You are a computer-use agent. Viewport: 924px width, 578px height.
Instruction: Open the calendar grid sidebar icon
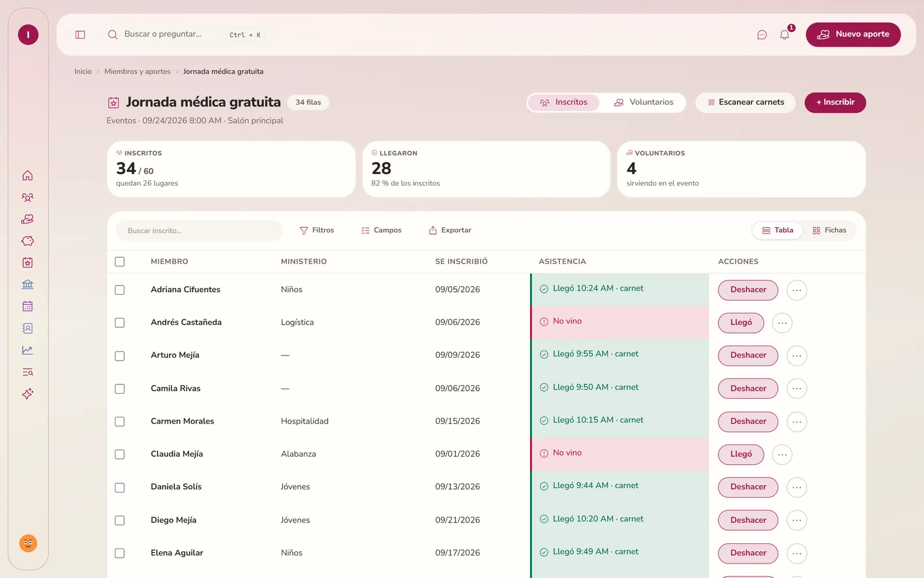tap(28, 306)
